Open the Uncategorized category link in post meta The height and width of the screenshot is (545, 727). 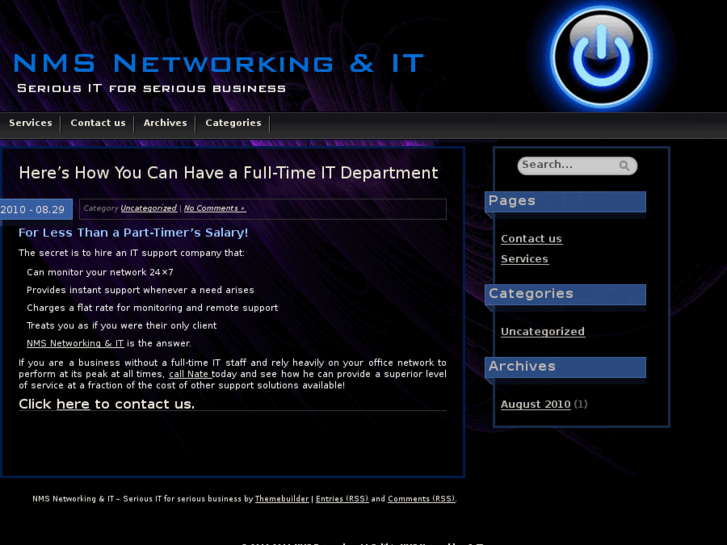[148, 208]
